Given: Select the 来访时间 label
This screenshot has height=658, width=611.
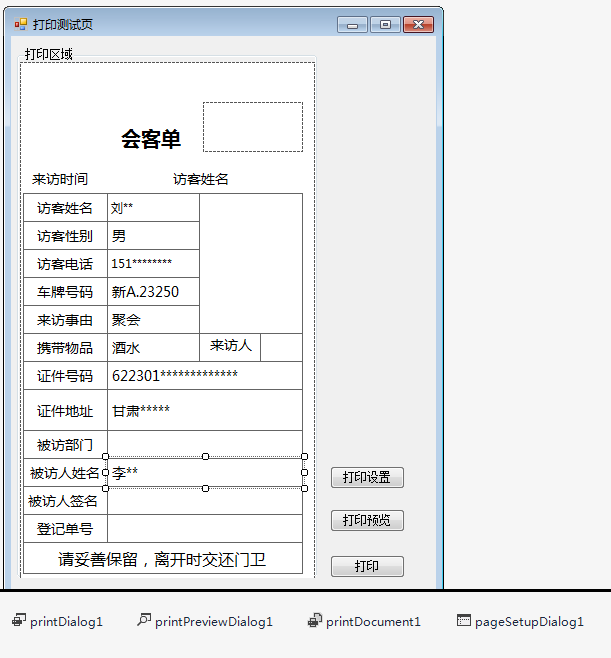Looking at the screenshot, I should point(60,179).
